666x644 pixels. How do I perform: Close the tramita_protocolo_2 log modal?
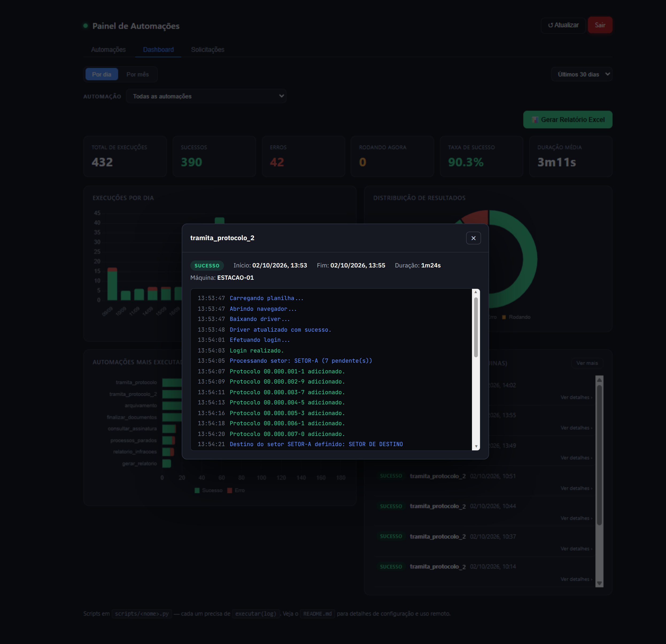point(473,238)
